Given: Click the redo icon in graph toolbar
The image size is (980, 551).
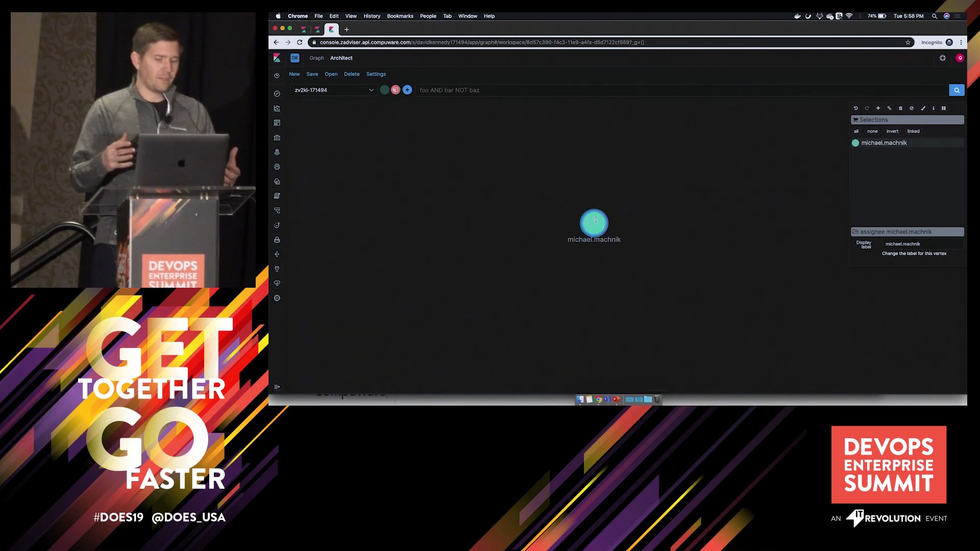Looking at the screenshot, I should pos(867,108).
